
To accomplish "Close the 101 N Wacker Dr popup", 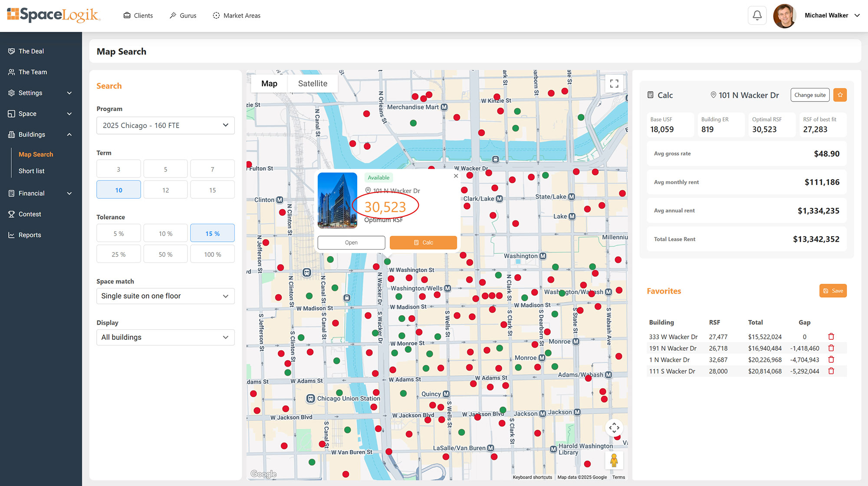I will (456, 176).
